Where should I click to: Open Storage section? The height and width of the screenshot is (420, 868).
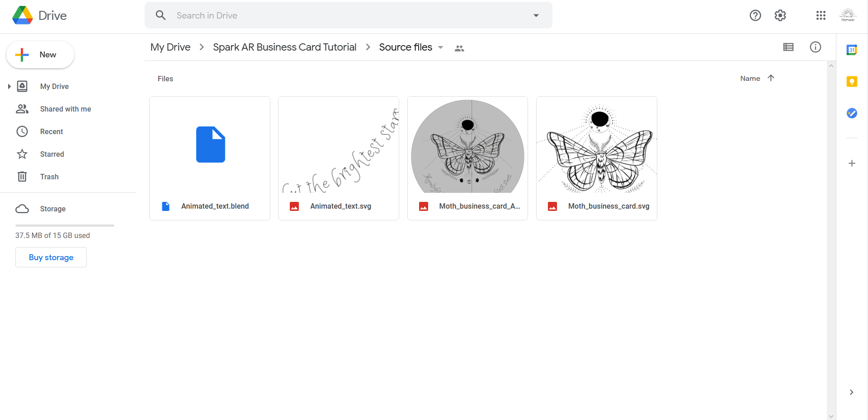pyautogui.click(x=53, y=209)
